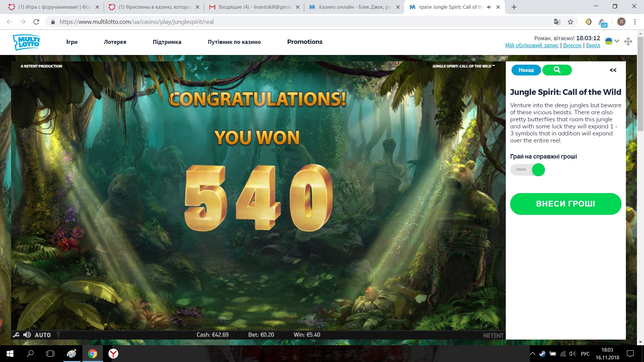
Task: Click the Multilotto logo
Action: pyautogui.click(x=26, y=42)
